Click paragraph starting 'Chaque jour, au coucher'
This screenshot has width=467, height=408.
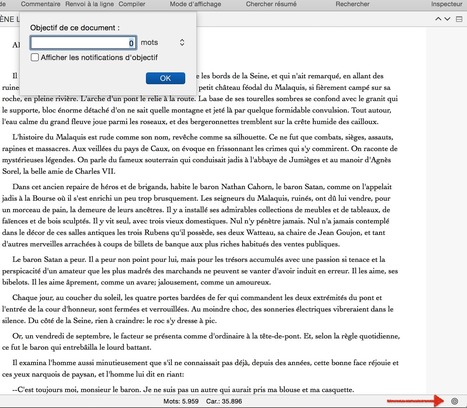click(198, 309)
